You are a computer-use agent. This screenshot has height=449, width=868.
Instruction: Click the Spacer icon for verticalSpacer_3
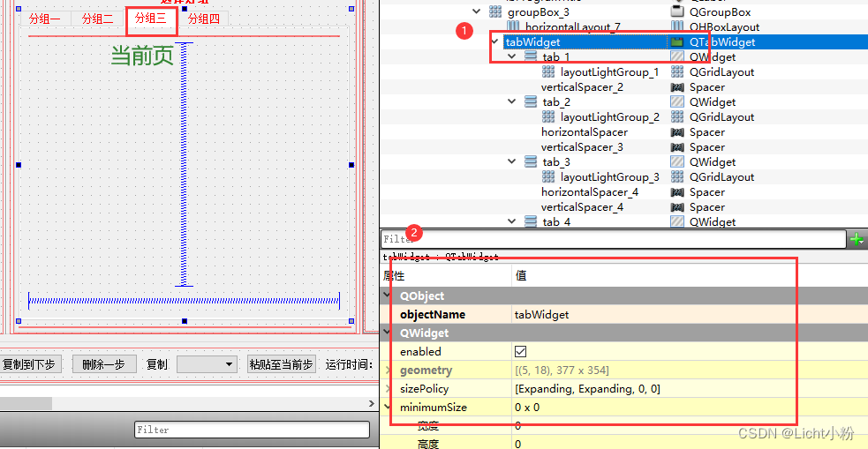pyautogui.click(x=676, y=147)
